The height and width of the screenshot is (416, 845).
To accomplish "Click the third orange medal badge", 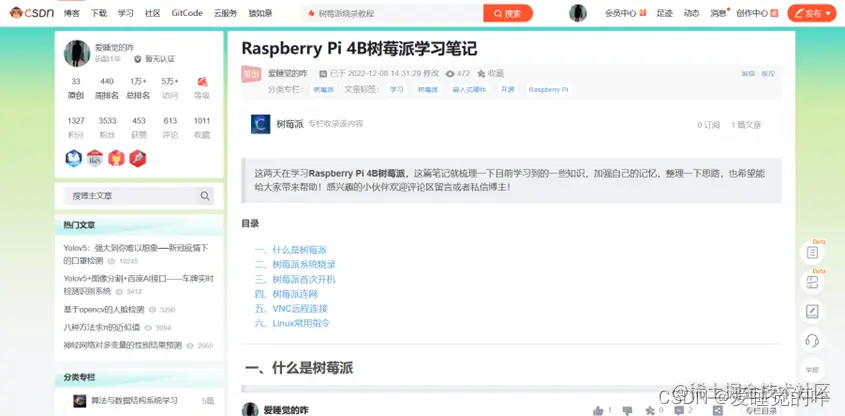I will coord(116,158).
